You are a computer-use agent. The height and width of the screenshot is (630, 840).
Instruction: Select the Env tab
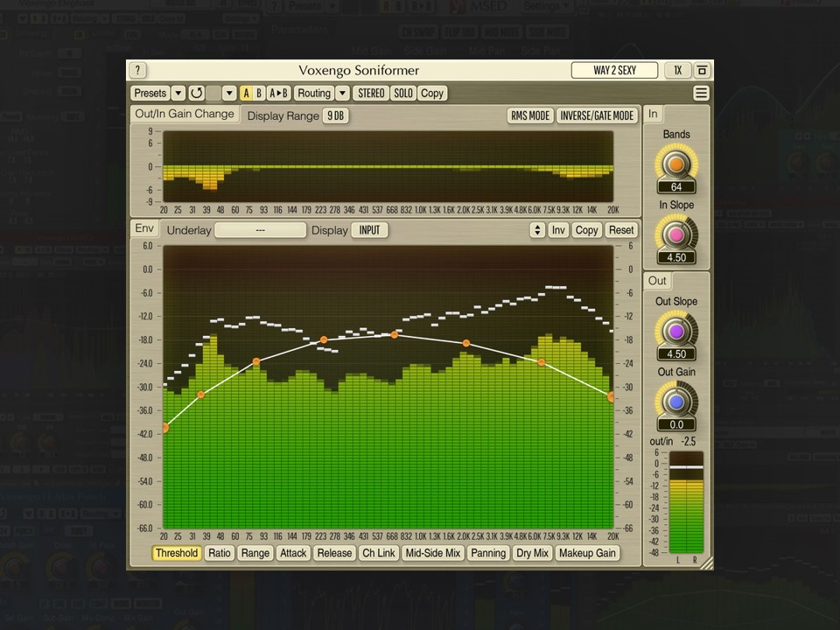(x=144, y=228)
